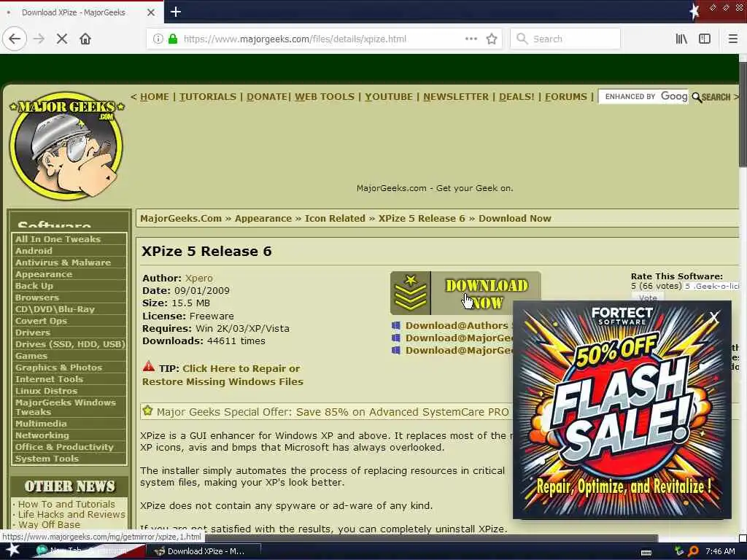
Task: Close the Fortect flash sale ad
Action: tap(713, 316)
